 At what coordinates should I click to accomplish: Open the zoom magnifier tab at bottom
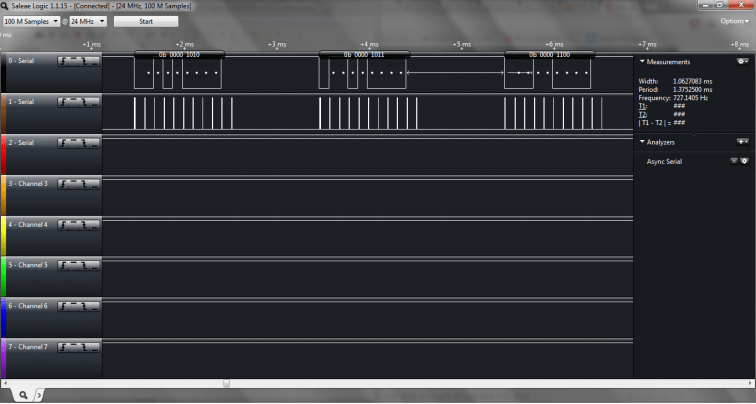[23, 395]
